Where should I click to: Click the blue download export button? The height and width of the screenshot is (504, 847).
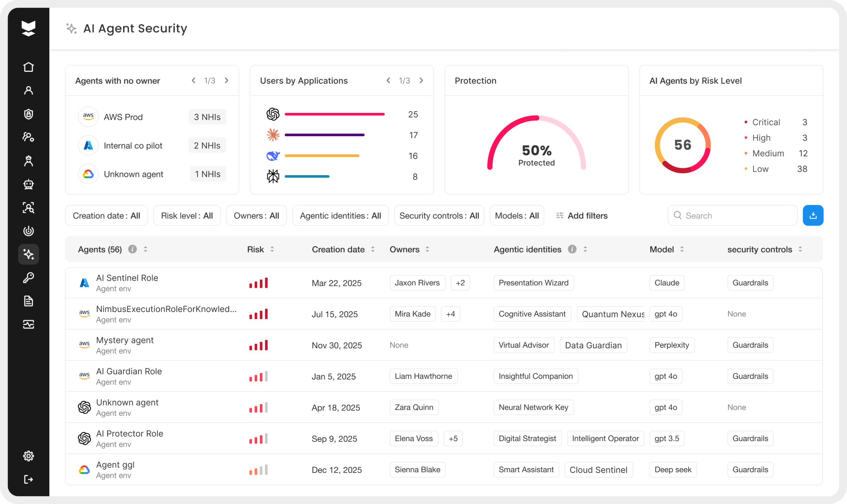(x=813, y=215)
